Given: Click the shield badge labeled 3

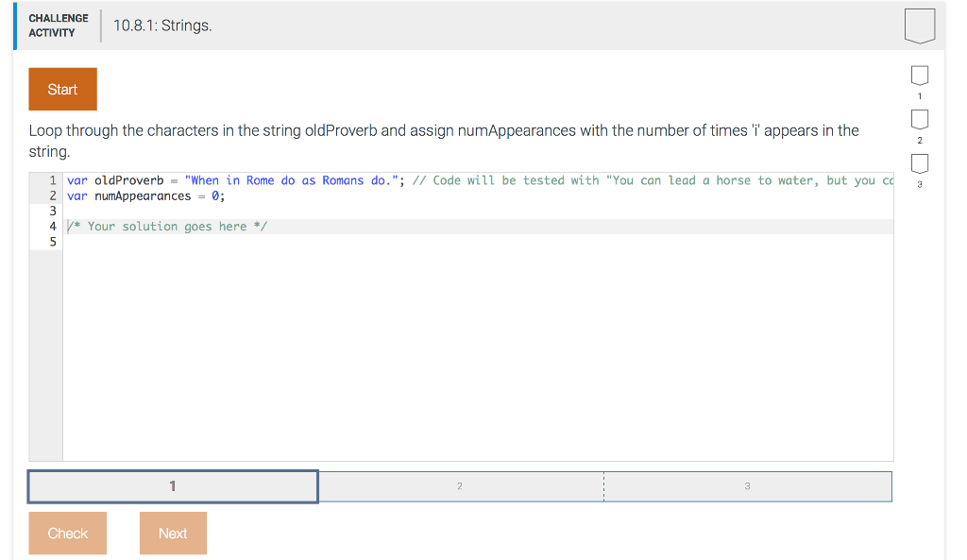Looking at the screenshot, I should 919,165.
